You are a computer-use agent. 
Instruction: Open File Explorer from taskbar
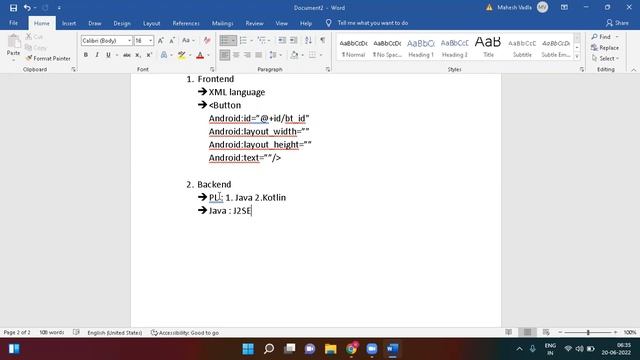pyautogui.click(x=331, y=349)
